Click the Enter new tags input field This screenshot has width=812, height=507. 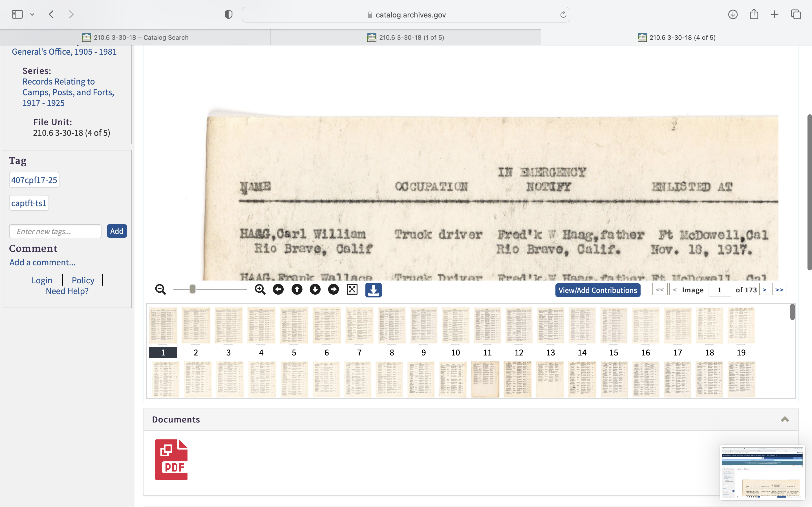55,231
